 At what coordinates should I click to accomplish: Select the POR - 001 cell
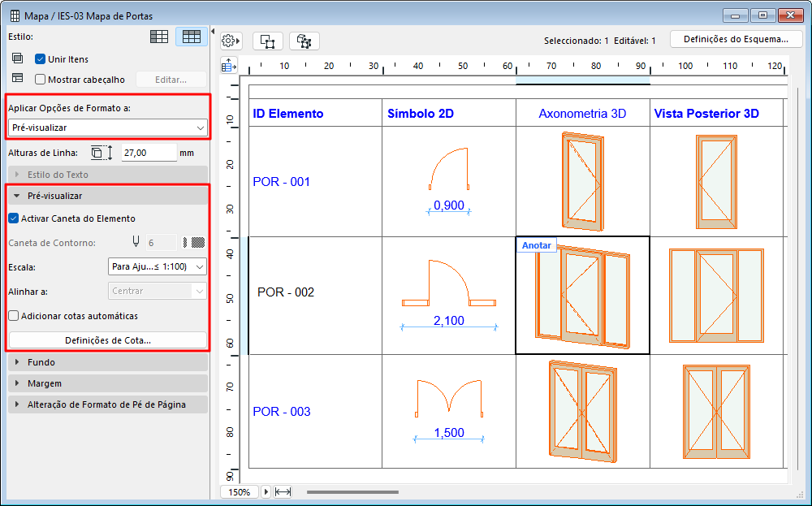click(x=315, y=182)
